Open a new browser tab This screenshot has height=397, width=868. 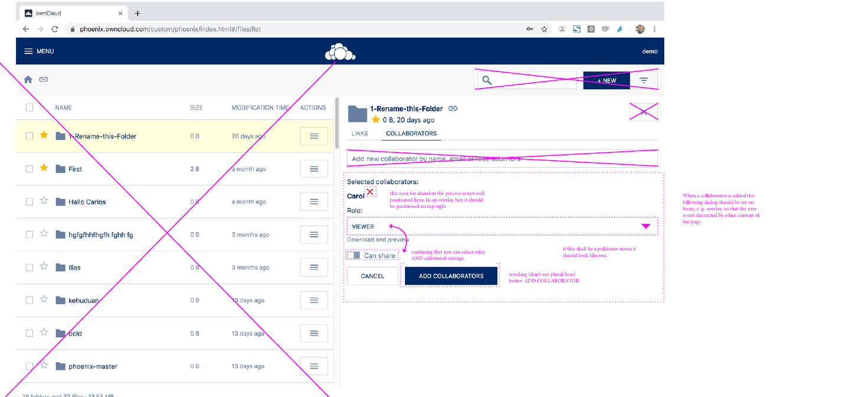point(138,13)
